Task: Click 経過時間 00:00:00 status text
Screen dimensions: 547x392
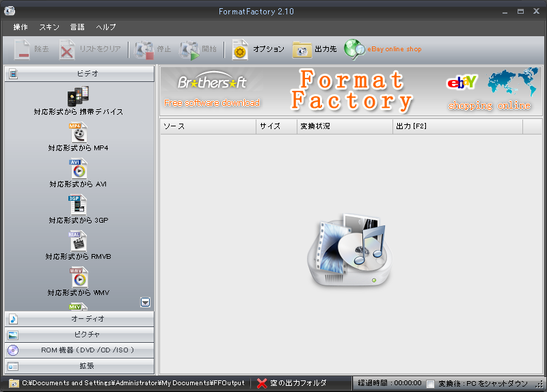Action: coord(390,383)
